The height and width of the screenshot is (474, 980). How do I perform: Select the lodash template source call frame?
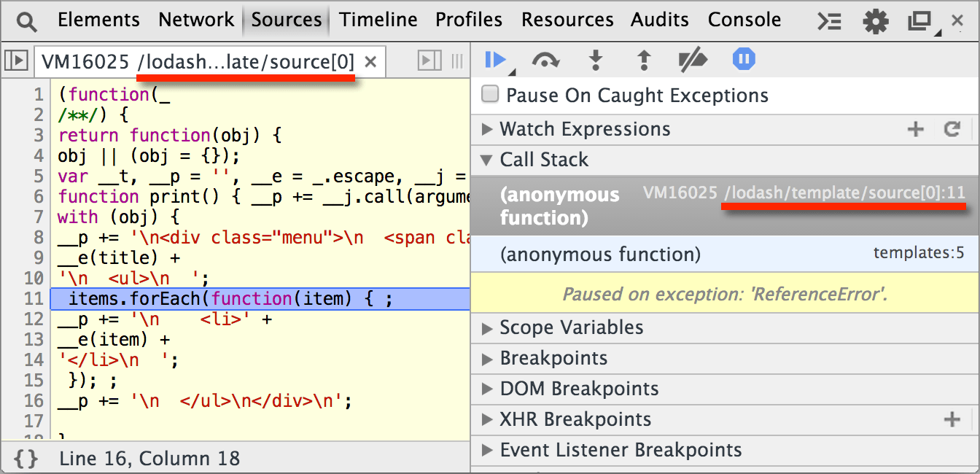[725, 205]
